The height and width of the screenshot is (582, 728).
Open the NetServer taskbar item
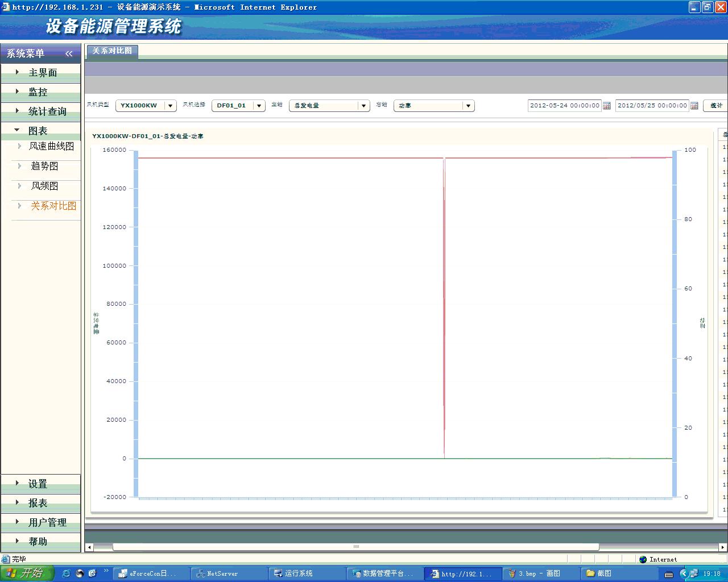point(222,573)
